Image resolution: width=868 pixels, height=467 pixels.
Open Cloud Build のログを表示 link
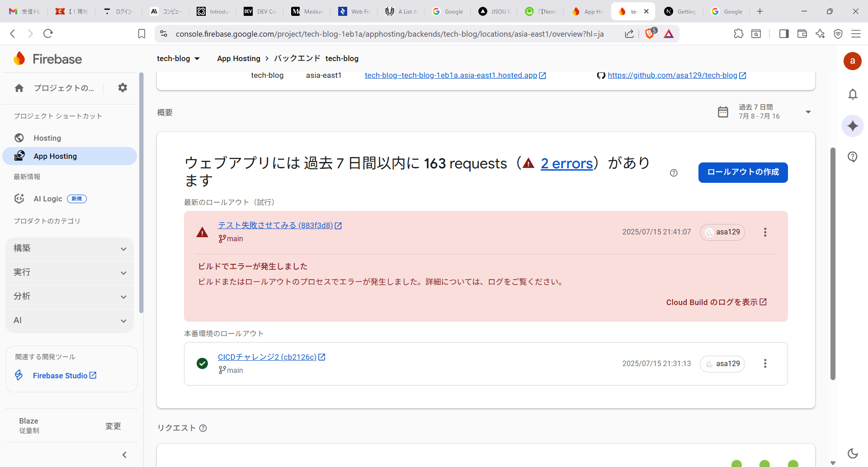point(717,302)
